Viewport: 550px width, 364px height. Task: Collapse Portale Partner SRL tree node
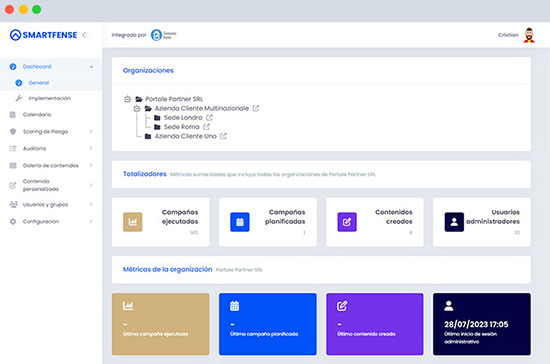(x=128, y=99)
